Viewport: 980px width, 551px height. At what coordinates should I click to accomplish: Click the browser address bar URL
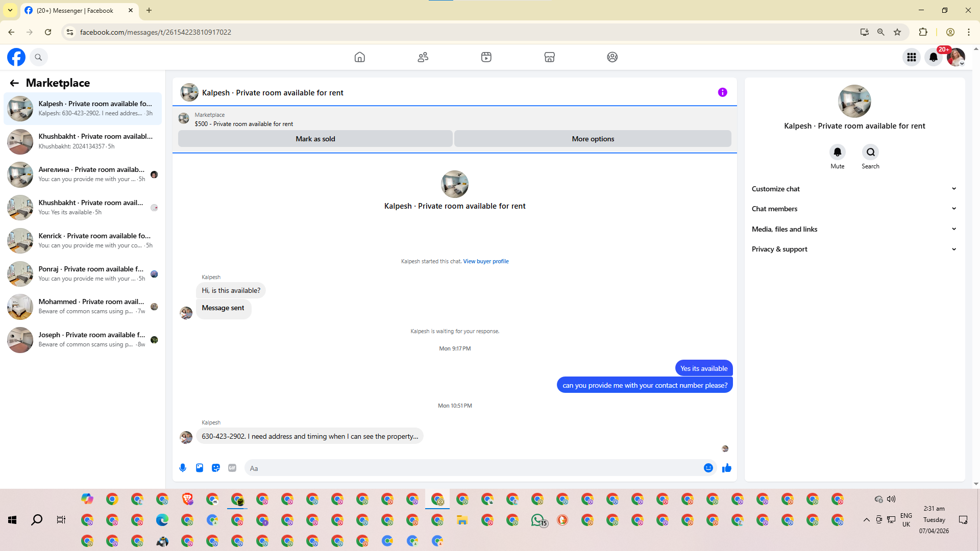156,32
